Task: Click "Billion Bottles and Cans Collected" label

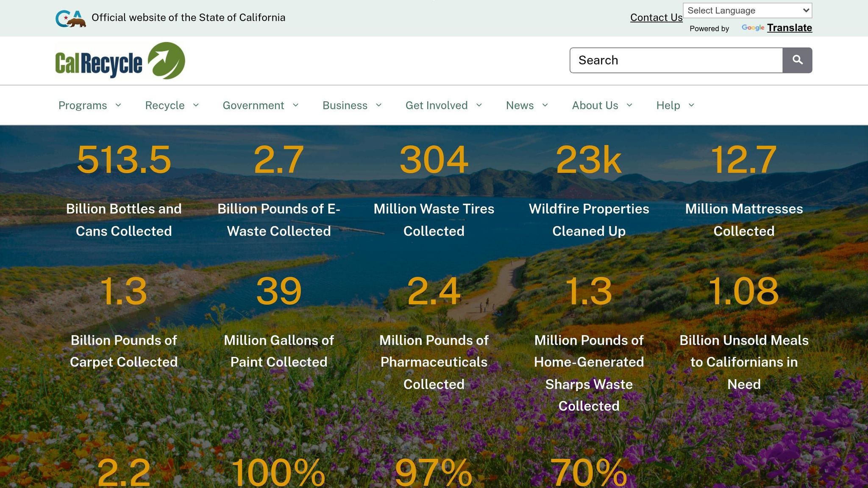Action: pyautogui.click(x=124, y=220)
